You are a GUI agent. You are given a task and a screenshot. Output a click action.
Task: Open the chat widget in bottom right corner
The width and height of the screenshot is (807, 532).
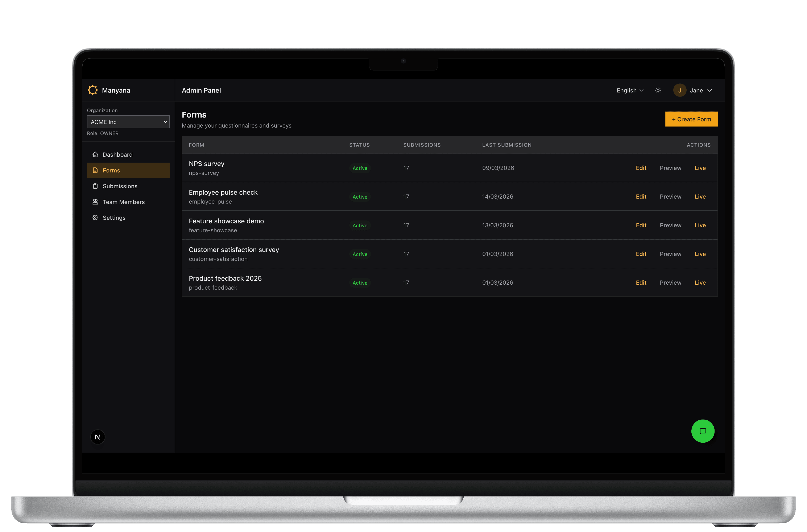point(703,431)
